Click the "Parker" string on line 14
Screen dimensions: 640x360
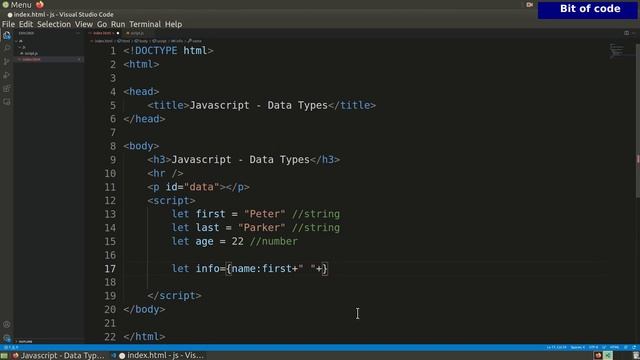tap(262, 228)
